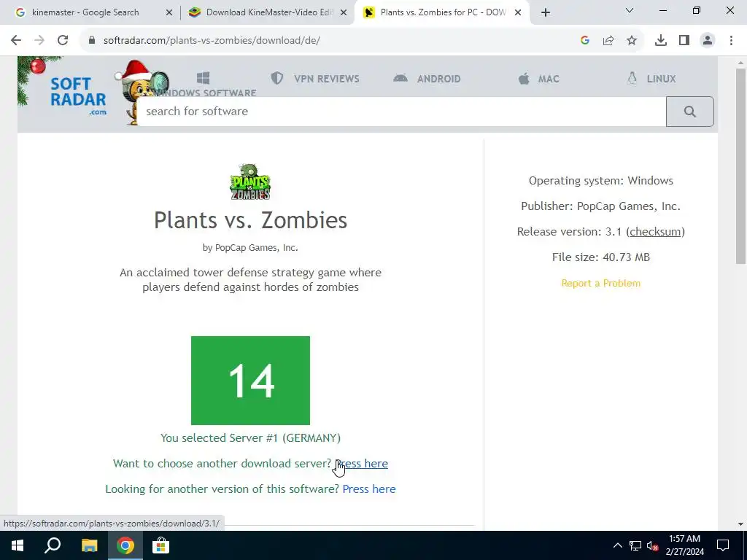Open Mac software section
The width and height of the screenshot is (747, 560).
click(539, 79)
